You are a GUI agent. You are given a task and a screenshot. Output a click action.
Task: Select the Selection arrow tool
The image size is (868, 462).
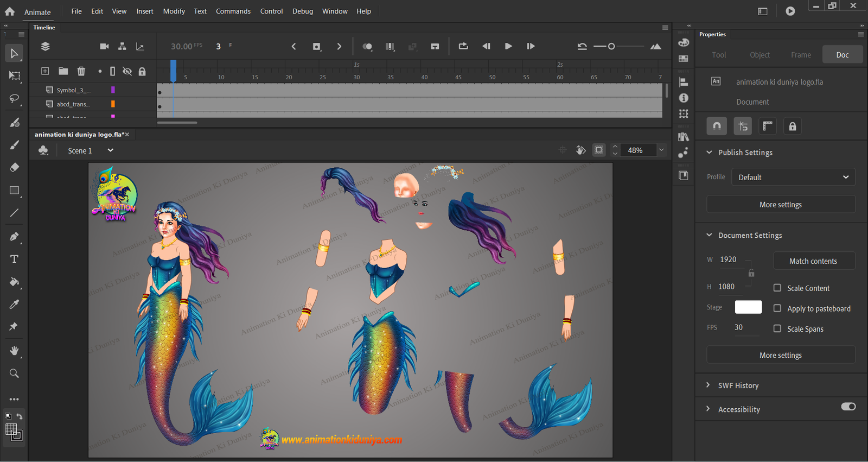[x=14, y=53]
